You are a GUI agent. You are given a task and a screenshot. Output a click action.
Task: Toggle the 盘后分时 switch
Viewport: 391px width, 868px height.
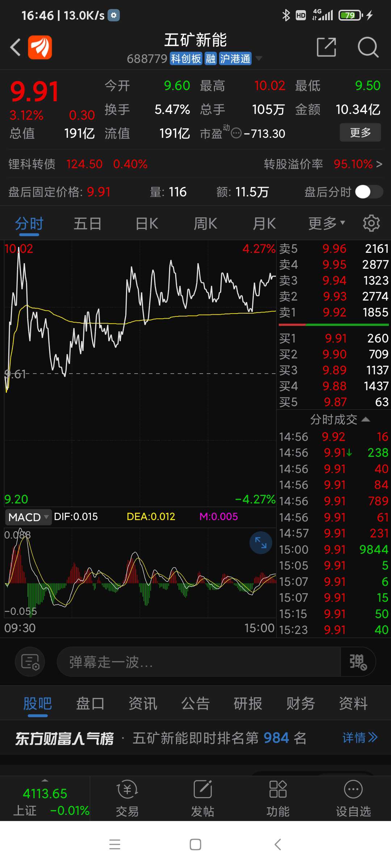369,192
